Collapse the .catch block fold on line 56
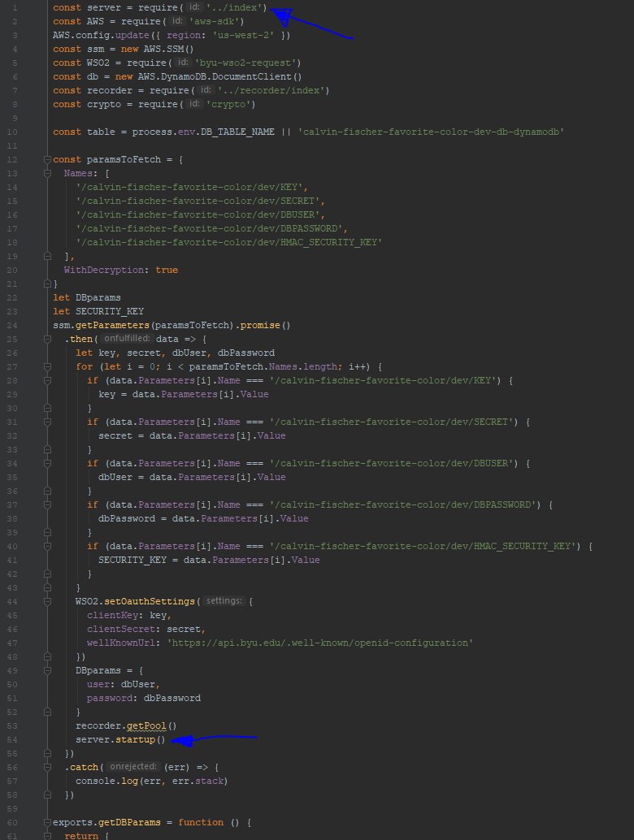Screen dimensions: 634x840 (47, 767)
